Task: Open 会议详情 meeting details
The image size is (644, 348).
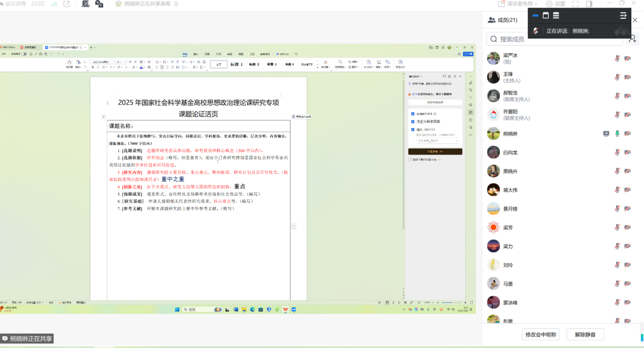Action: coord(14,4)
